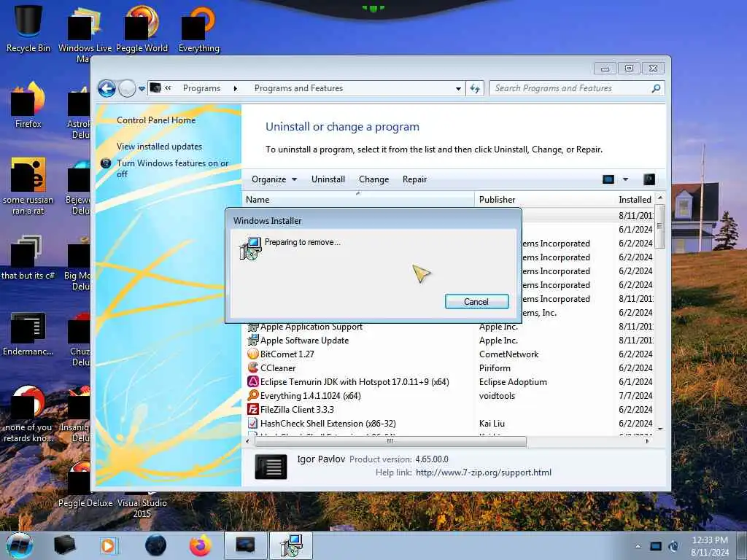
Task: Sort by the Publisher column header
Action: 544,200
